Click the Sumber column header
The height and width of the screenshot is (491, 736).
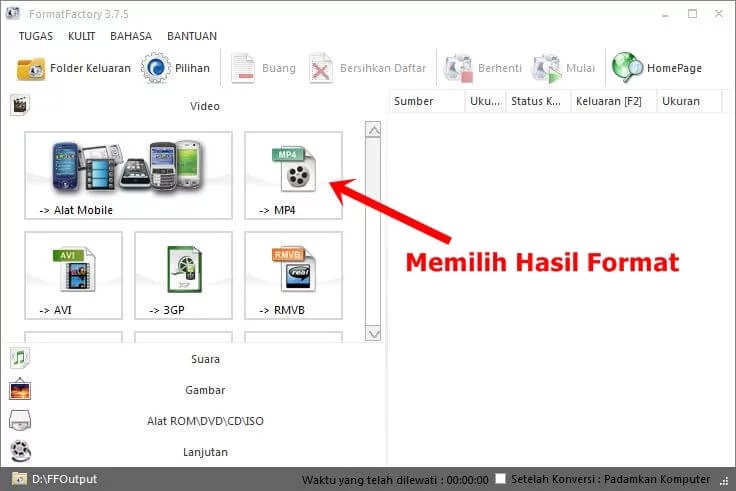[x=427, y=101]
